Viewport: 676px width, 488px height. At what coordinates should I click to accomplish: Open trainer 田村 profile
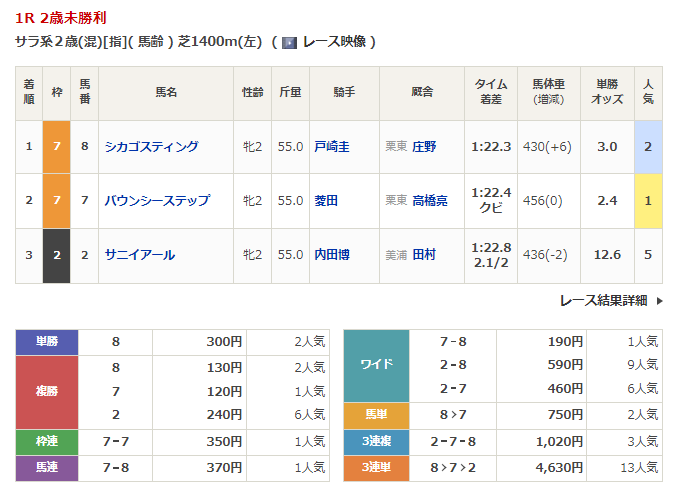coord(424,254)
